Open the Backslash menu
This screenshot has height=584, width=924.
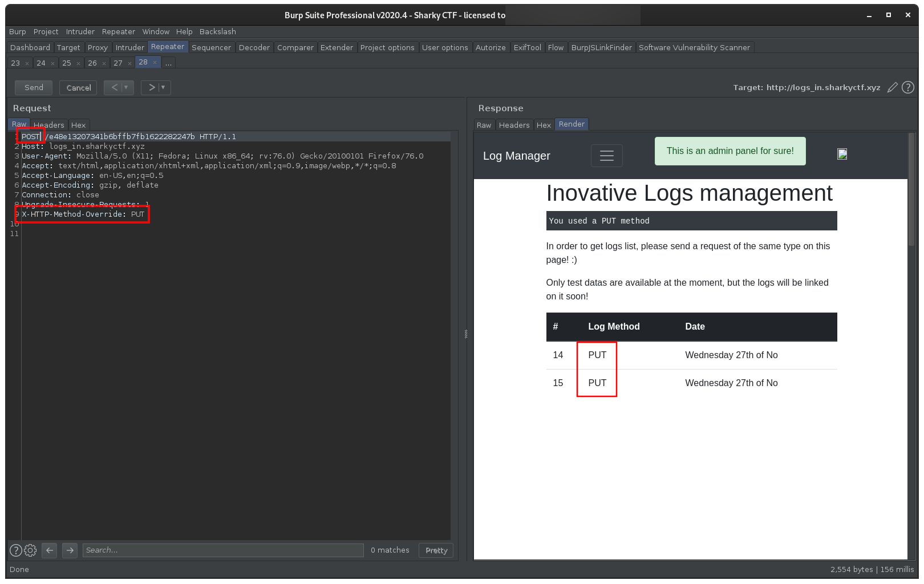tap(218, 32)
